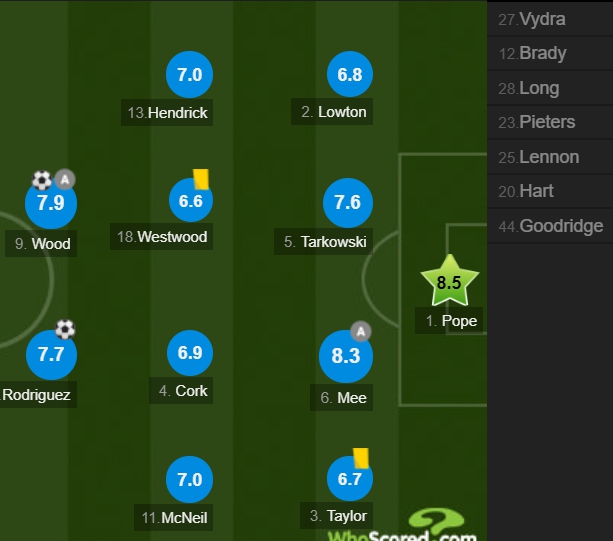613x541 pixels.
Task: Click the WhoScored.com logo
Action: [x=403, y=525]
